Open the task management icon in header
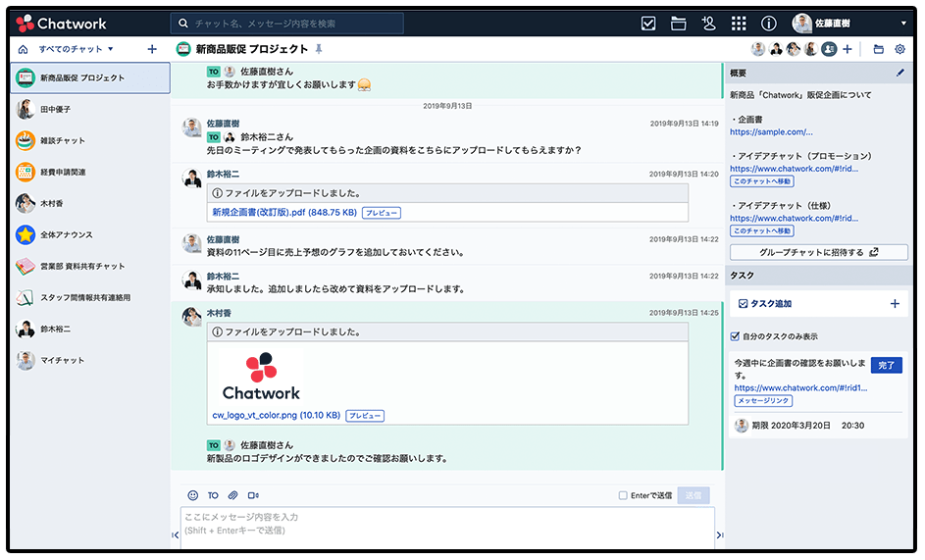This screenshot has width=925, height=560. point(648,24)
